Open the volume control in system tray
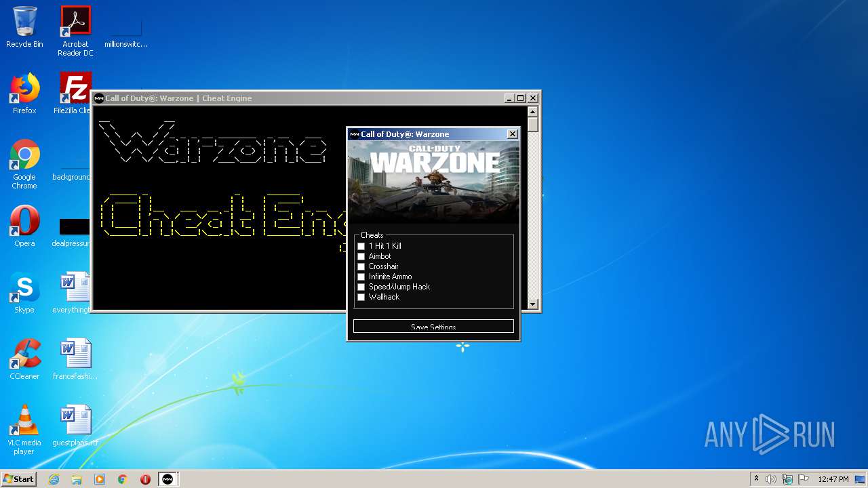868x488 pixels. (772, 479)
